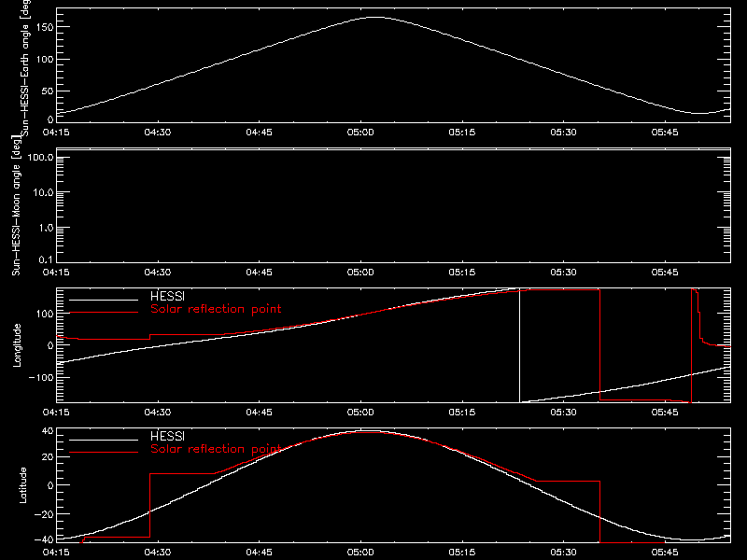Click the -40 tick label on the Latitude plot
Viewport: 747px width, 560px height.
click(x=44, y=539)
